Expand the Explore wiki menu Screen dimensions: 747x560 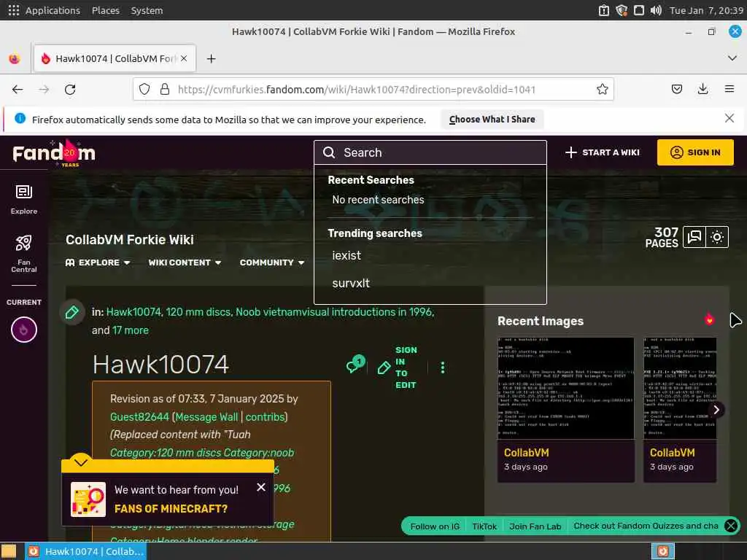tap(98, 262)
